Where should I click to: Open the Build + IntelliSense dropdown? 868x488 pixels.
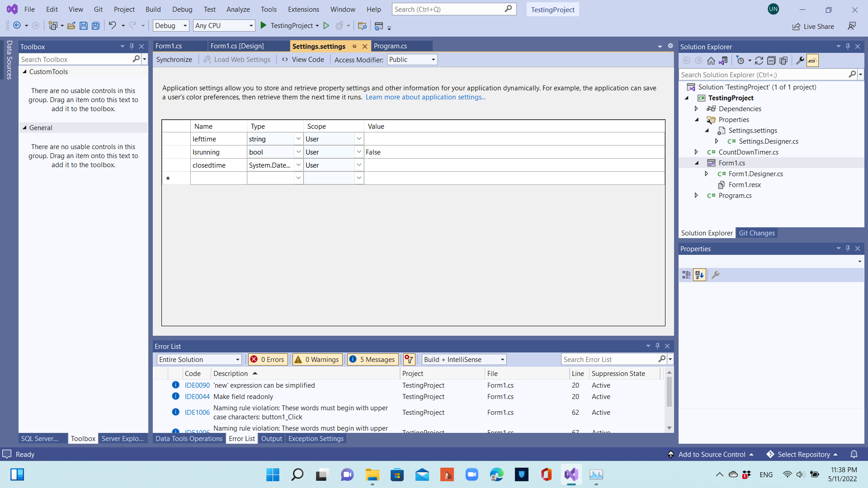tap(464, 359)
